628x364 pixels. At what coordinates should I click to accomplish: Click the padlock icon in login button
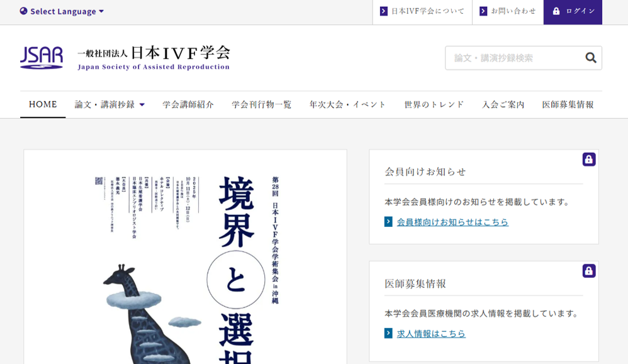pyautogui.click(x=556, y=11)
